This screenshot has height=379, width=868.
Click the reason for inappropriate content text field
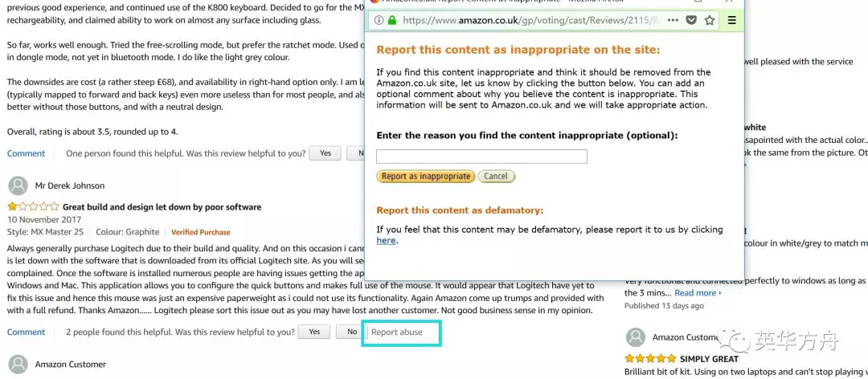(x=481, y=157)
